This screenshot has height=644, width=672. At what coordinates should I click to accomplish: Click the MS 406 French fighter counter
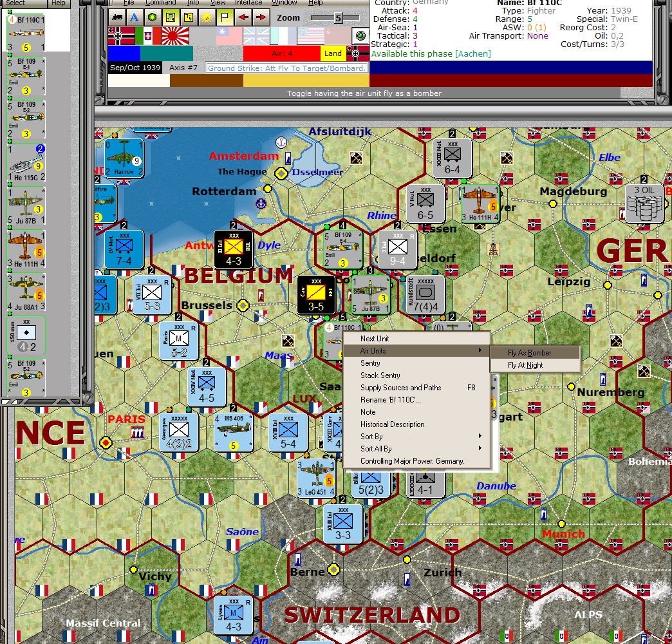tap(234, 432)
